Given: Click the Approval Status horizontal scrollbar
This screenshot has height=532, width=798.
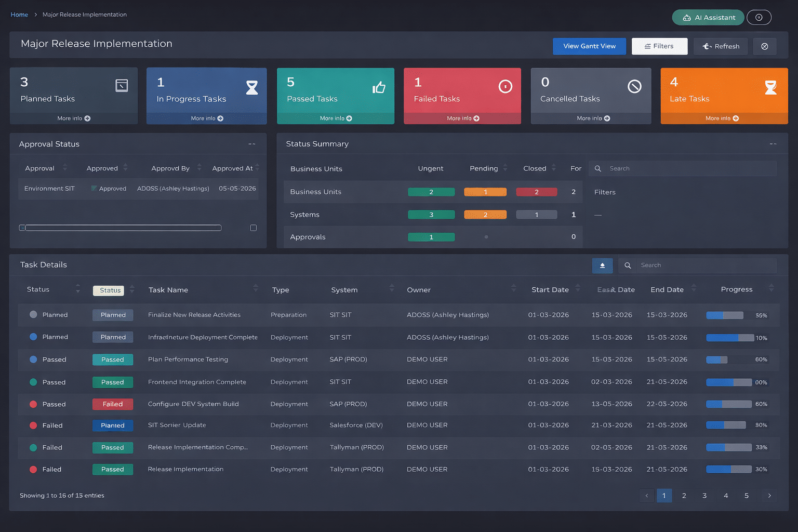Looking at the screenshot, I should point(123,228).
